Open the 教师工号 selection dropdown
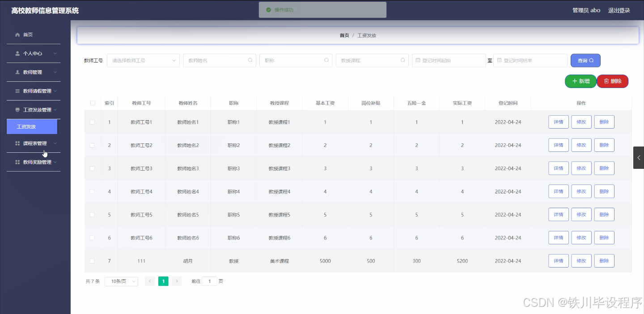The image size is (644, 314). click(x=143, y=60)
